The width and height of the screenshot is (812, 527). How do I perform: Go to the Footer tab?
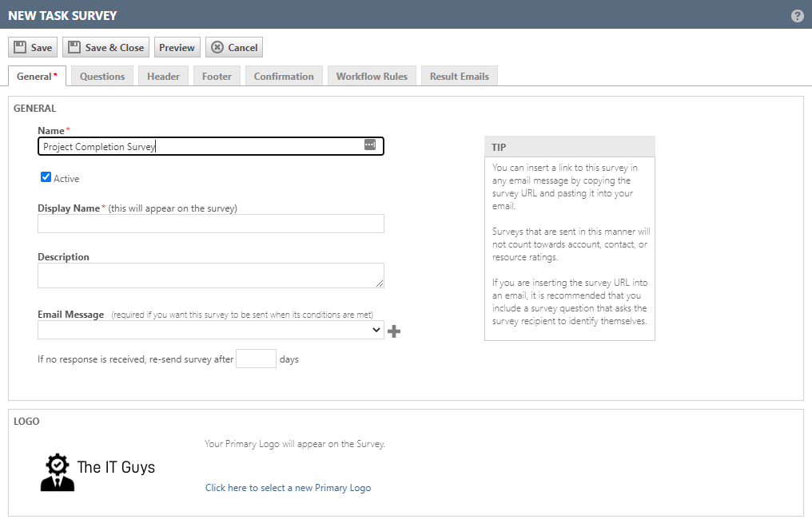[x=217, y=77]
